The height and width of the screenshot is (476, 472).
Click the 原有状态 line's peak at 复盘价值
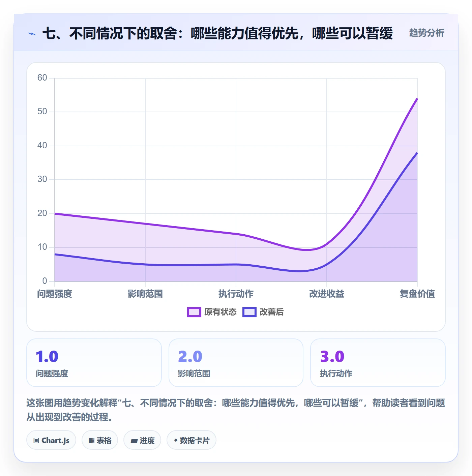(417, 98)
